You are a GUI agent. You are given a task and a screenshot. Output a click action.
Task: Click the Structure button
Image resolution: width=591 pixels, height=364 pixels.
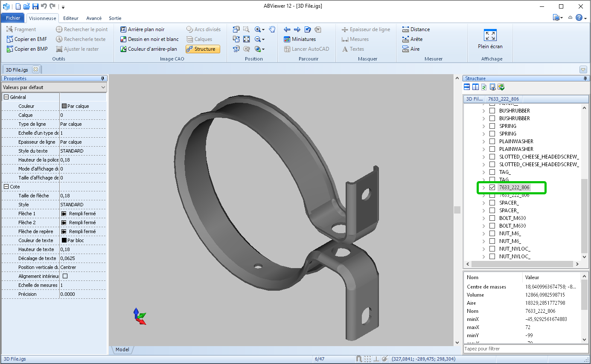click(203, 49)
